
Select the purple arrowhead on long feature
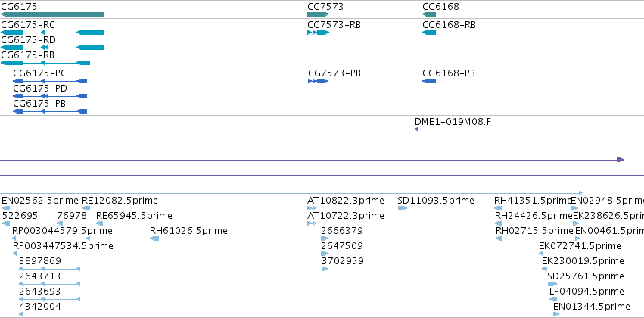tap(621, 160)
